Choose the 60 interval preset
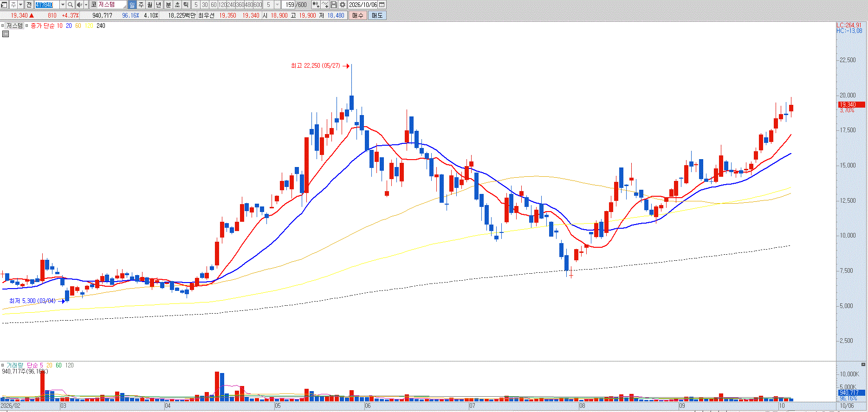Screen dimensions: 868x412 [x=214, y=5]
